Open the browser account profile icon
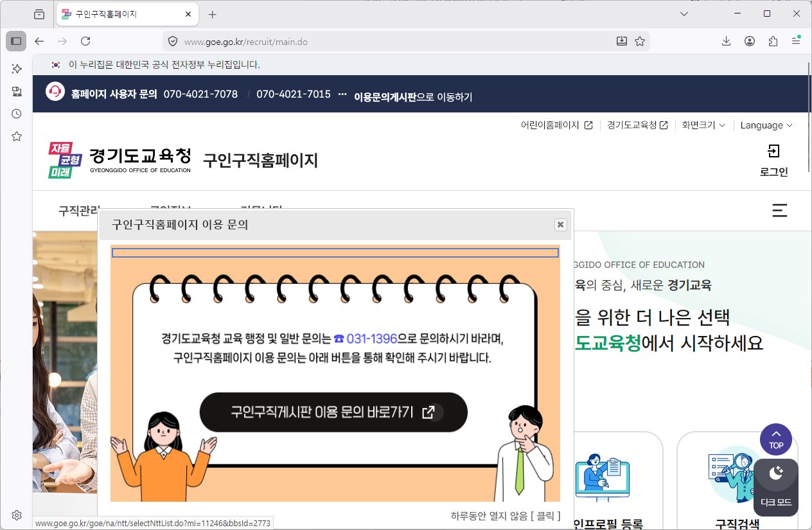Image resolution: width=812 pixels, height=530 pixels. (750, 41)
